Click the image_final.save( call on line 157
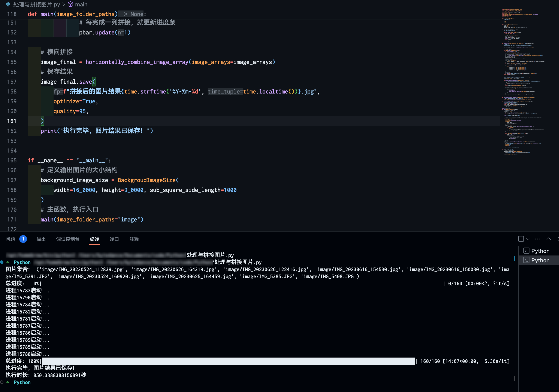The image size is (559, 392). click(x=68, y=82)
